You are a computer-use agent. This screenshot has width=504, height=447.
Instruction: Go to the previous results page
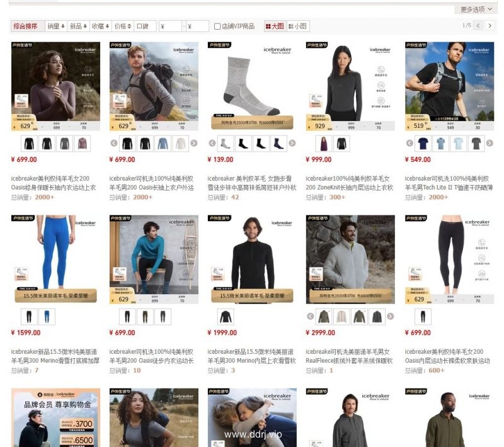coord(478,26)
